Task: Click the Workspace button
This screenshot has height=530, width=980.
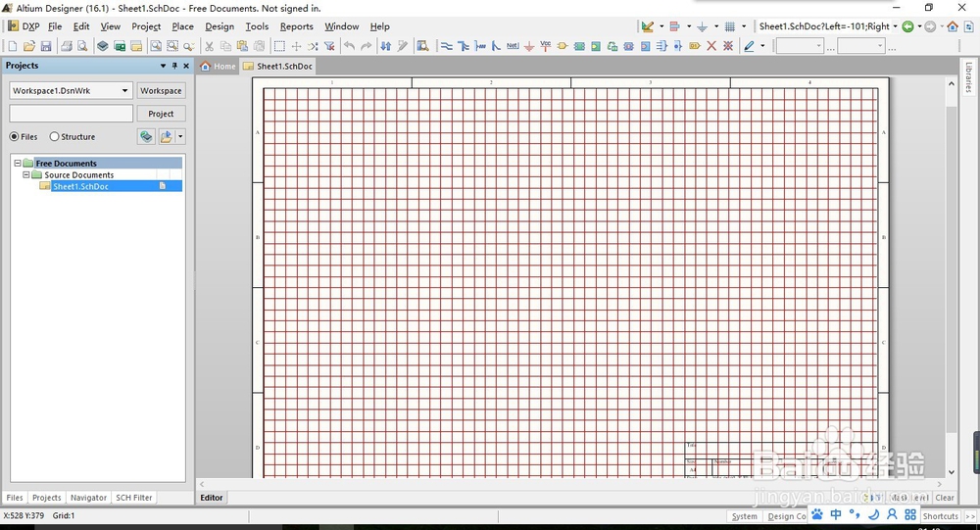Action: click(161, 91)
